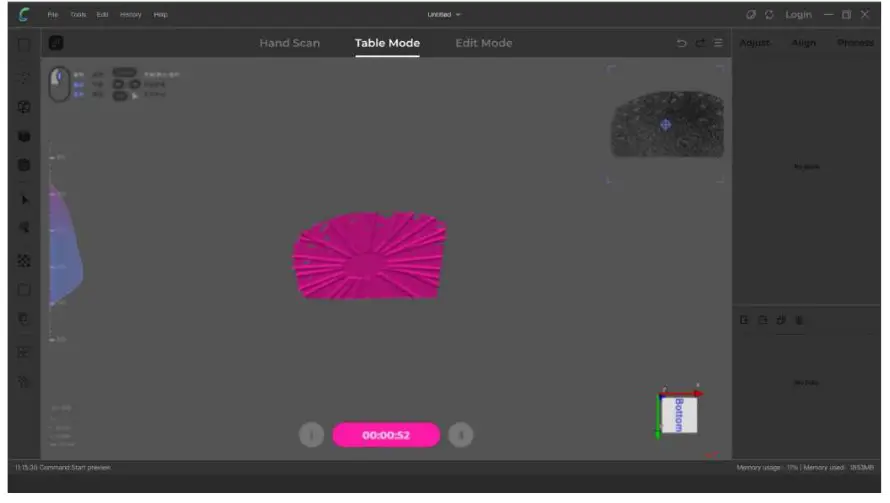Open the Adjust panel tab
The width and height of the screenshot is (890, 503).
754,43
